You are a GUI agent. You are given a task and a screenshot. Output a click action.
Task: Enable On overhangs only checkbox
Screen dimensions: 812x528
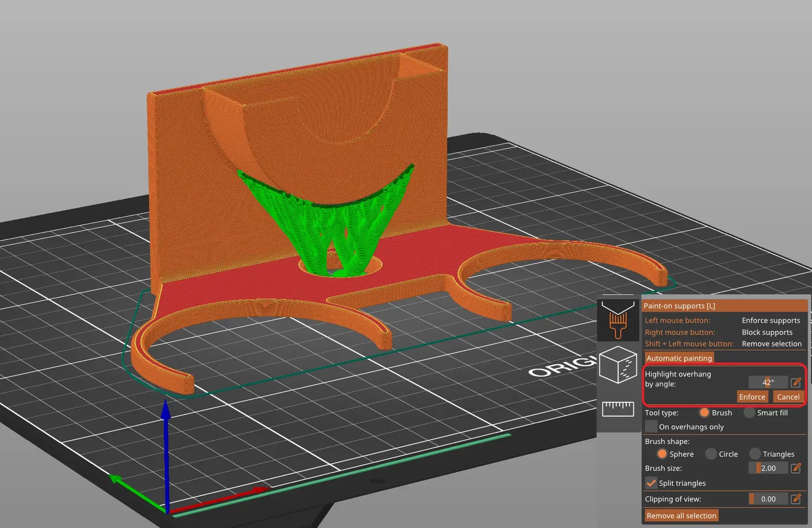point(651,427)
